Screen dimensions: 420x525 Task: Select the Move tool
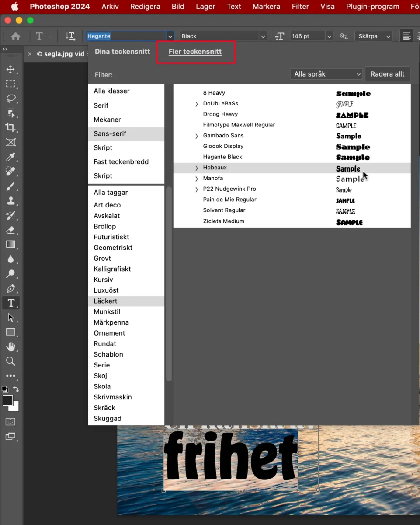10,70
